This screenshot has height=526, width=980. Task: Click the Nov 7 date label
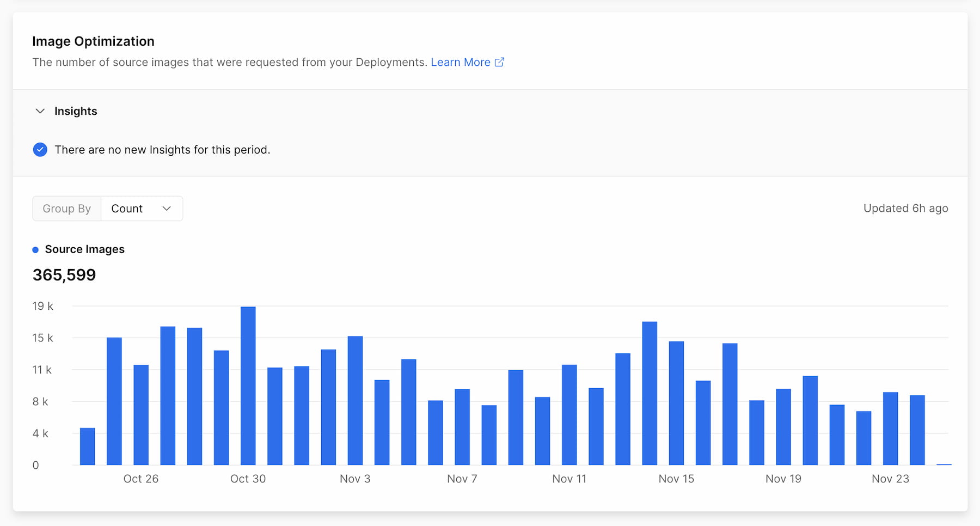[x=462, y=479]
